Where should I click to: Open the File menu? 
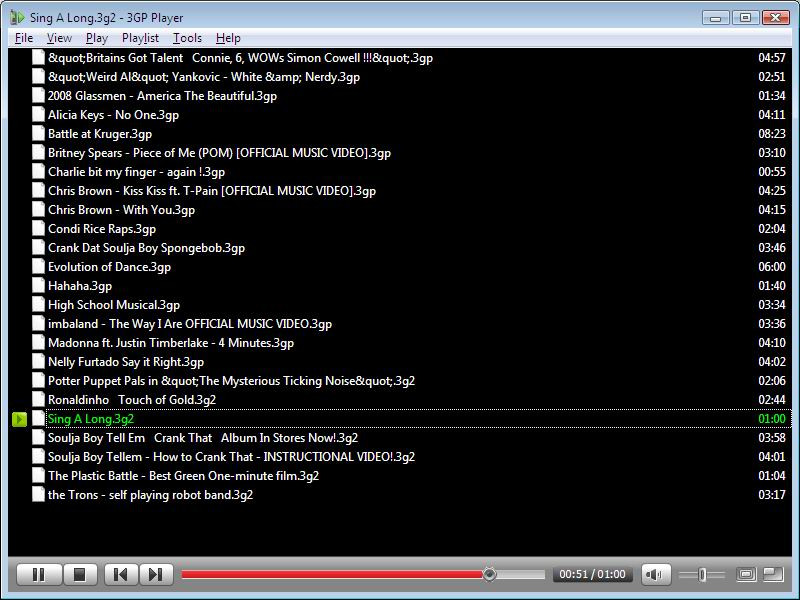tap(24, 38)
